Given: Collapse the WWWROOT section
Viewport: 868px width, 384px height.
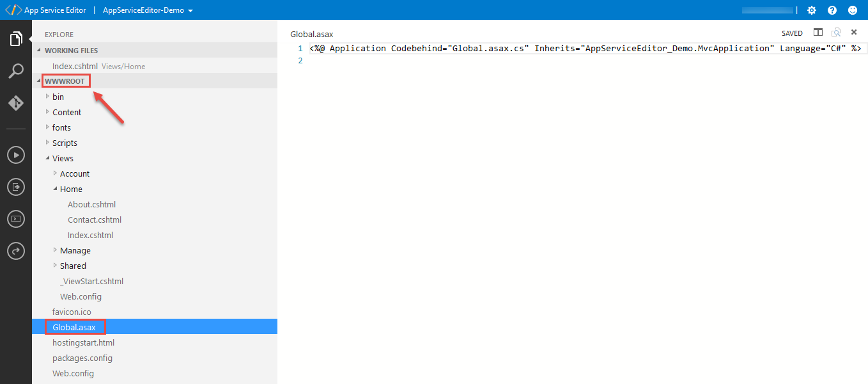Looking at the screenshot, I should pyautogui.click(x=155, y=81).
